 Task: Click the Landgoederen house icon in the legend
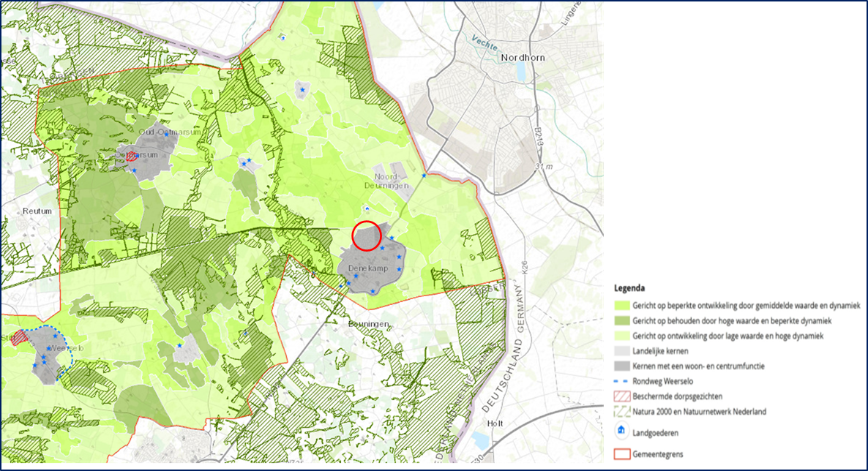[x=621, y=432]
